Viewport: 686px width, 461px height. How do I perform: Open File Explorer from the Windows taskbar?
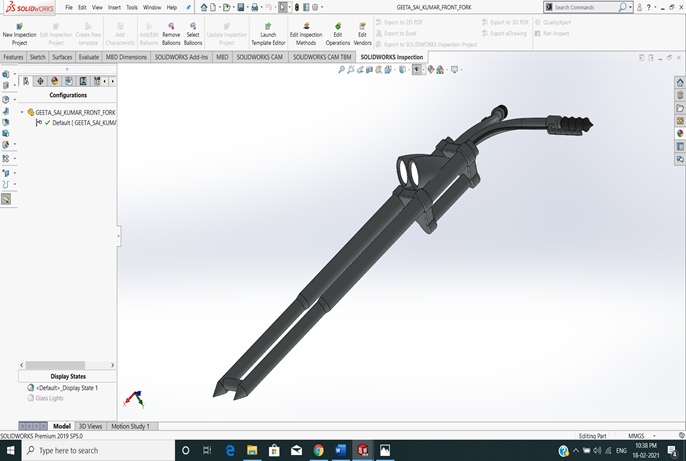[252, 451]
